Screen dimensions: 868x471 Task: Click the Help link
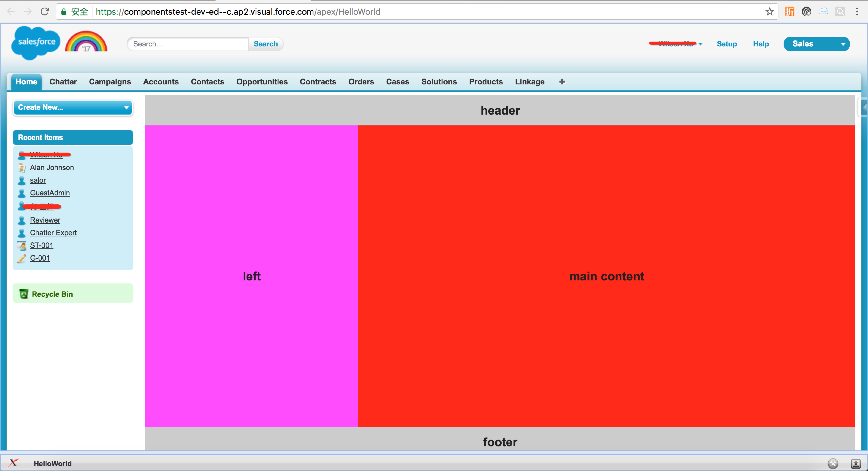click(x=761, y=44)
